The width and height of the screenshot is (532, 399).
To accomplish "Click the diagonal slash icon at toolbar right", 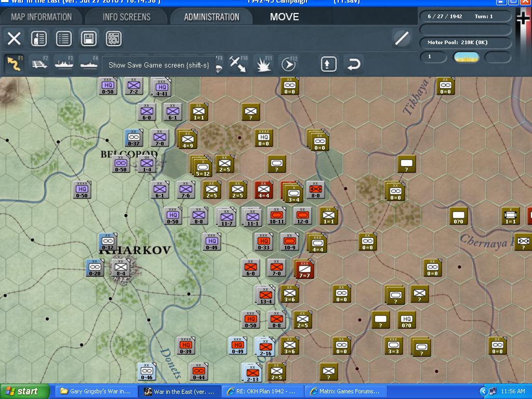I will [402, 38].
